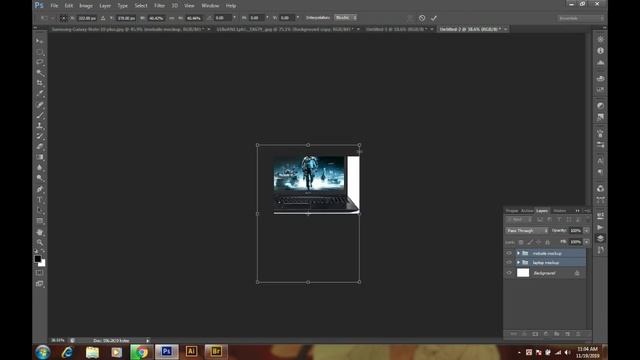This screenshot has width=640, height=360.
Task: Open Adobe Illustrator from taskbar
Action: 191,351
